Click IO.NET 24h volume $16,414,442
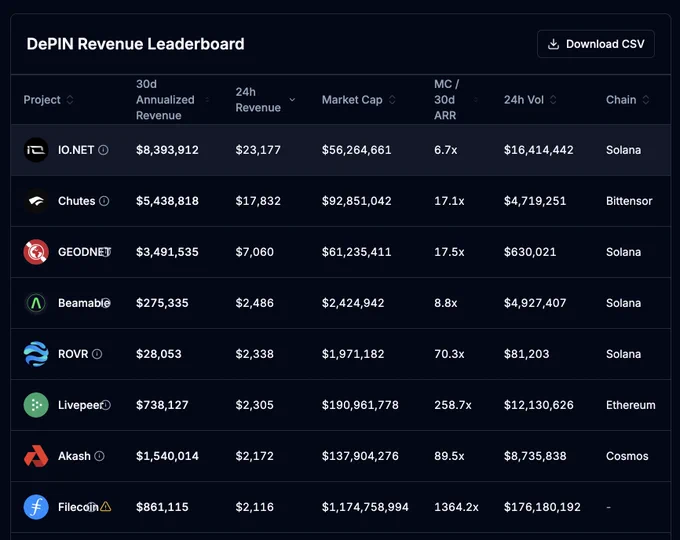680x540 pixels. tap(539, 150)
